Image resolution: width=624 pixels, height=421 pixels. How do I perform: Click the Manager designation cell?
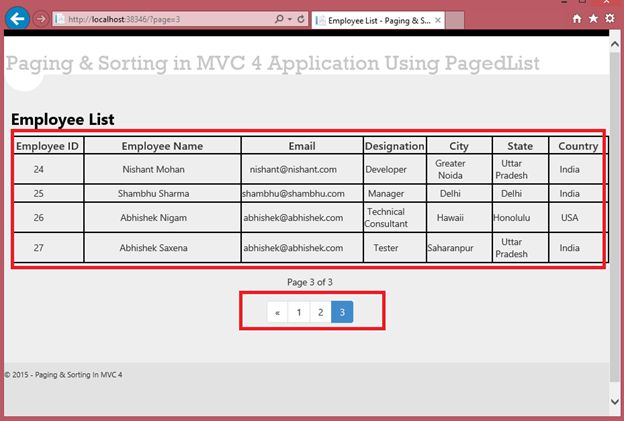[386, 194]
